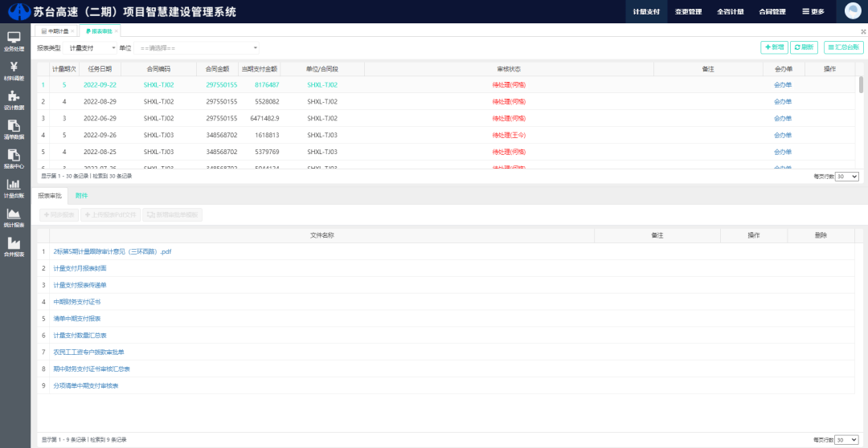This screenshot has width=868, height=448.
Task: Click the 文件名称 column header
Action: (x=321, y=235)
